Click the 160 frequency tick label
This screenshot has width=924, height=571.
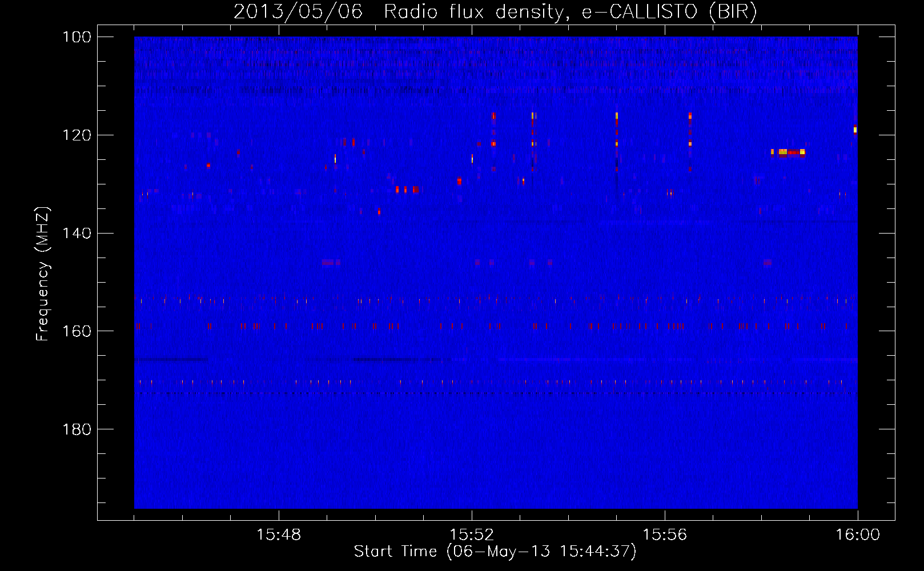click(x=77, y=331)
